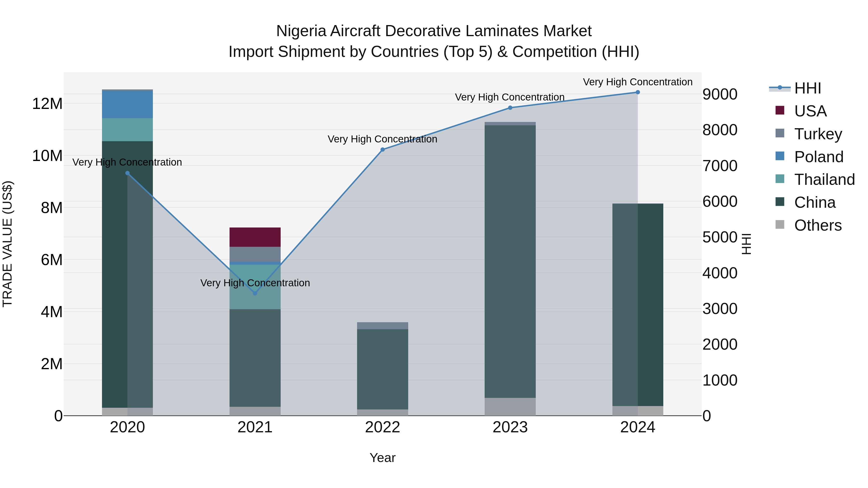
Task: Click the 1000 HHI axis tick label
Action: coord(720,381)
